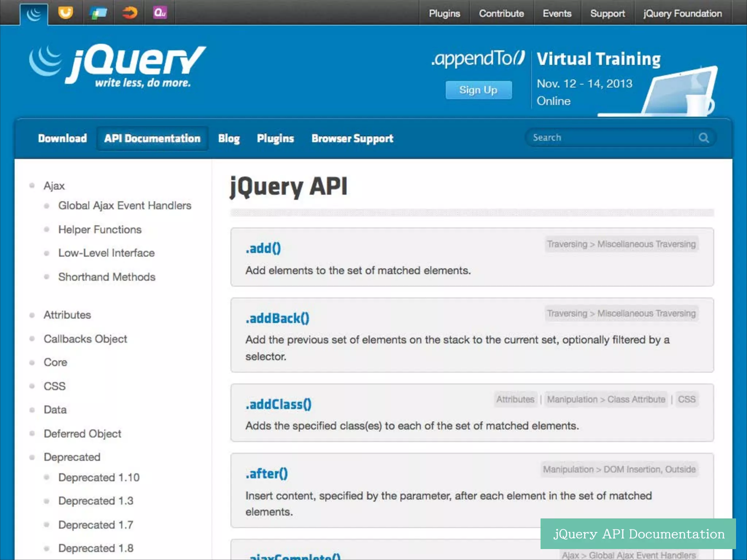The image size is (747, 560).
Task: Open the Deprecated category
Action: tap(72, 457)
